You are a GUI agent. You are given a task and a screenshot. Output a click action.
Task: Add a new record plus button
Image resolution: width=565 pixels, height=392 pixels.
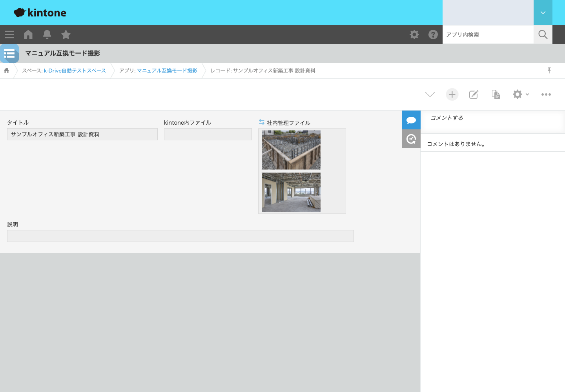point(452,94)
